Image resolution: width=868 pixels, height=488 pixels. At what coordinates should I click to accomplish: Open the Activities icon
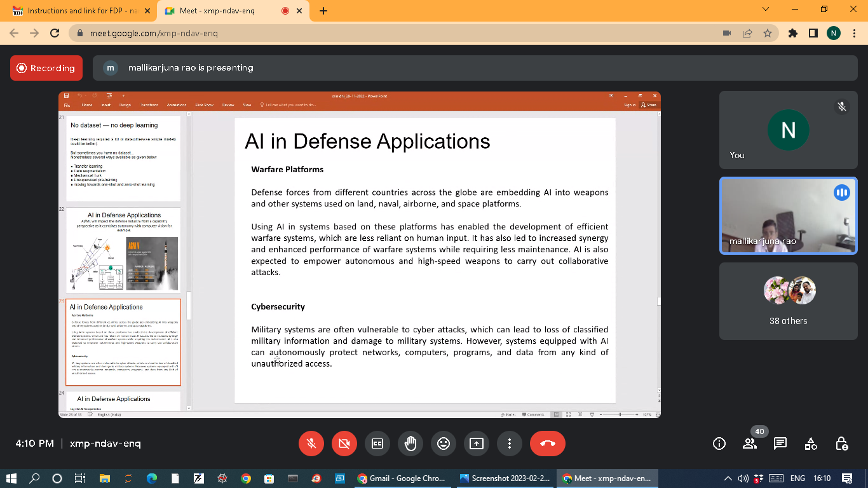coord(811,444)
